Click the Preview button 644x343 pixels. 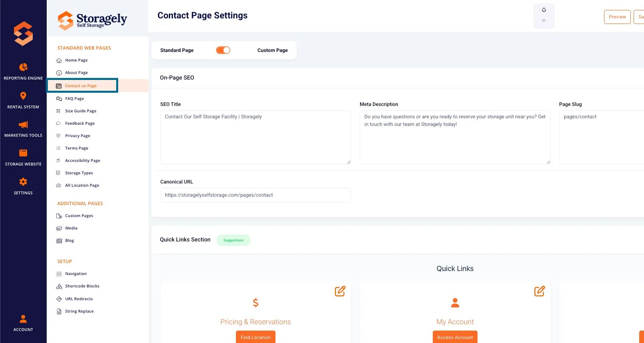click(x=617, y=17)
